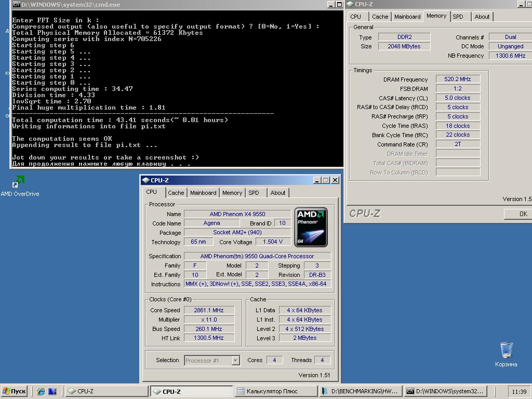Select Cache tab in the back CPU-Z window
Viewport: 532px width, 399px height.
pyautogui.click(x=380, y=17)
